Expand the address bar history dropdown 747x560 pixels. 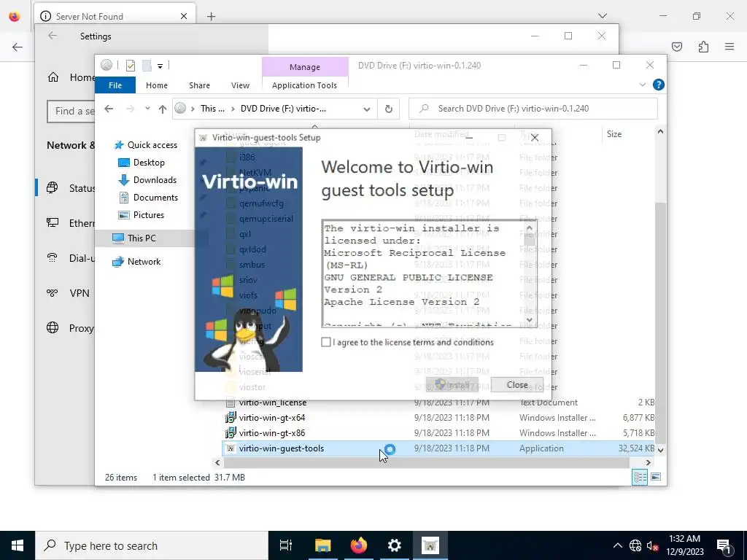[x=367, y=109]
